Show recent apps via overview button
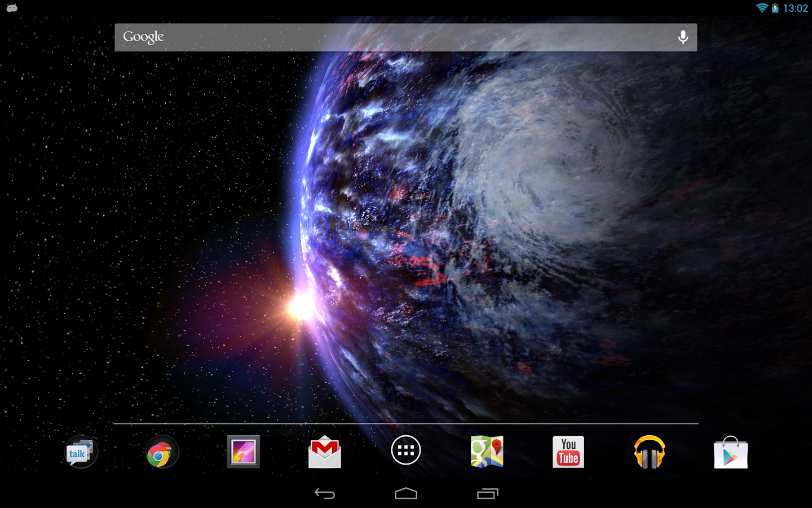Image resolution: width=812 pixels, height=508 pixels. point(488,494)
